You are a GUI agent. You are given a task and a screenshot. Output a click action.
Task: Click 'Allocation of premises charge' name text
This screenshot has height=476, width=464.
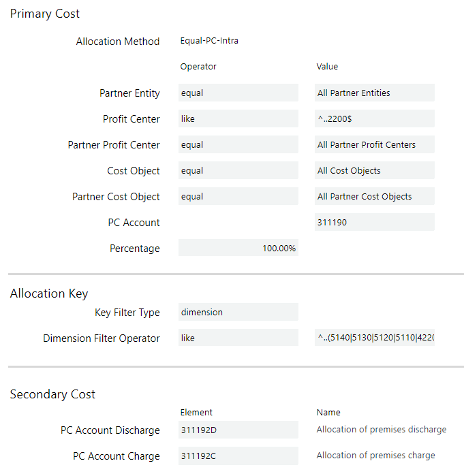pos(375,456)
